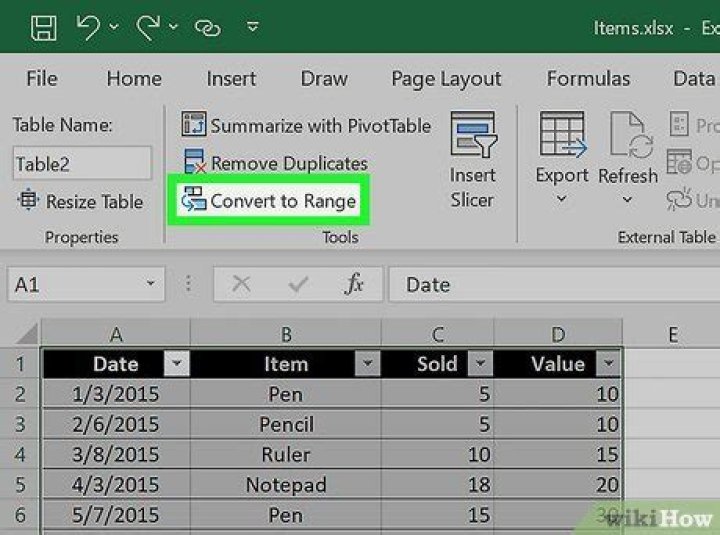Select row 1 header
Viewport: 720px width, 535px height.
coord(20,364)
